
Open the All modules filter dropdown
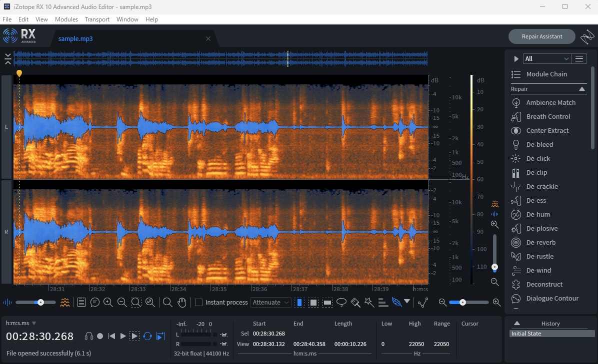pos(546,58)
